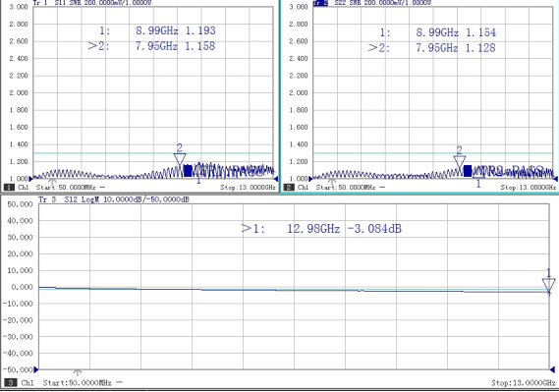Select marker 2 triangle on S22 trace

460,161
